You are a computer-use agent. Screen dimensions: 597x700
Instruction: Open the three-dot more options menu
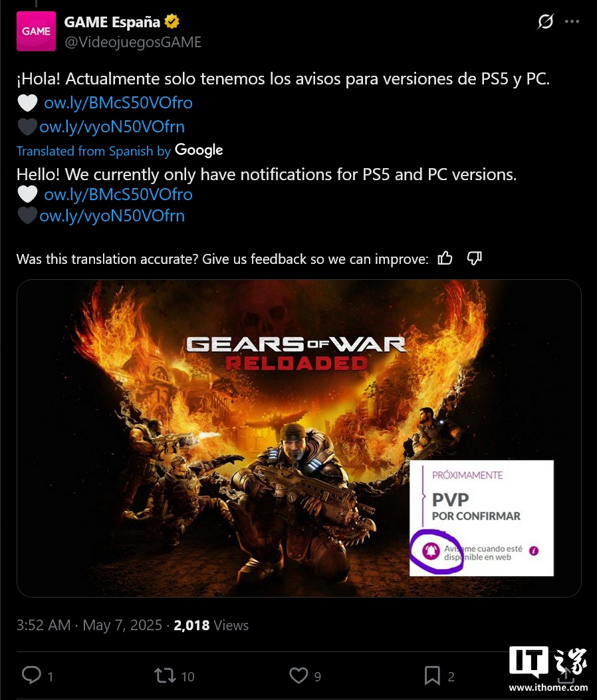click(572, 21)
